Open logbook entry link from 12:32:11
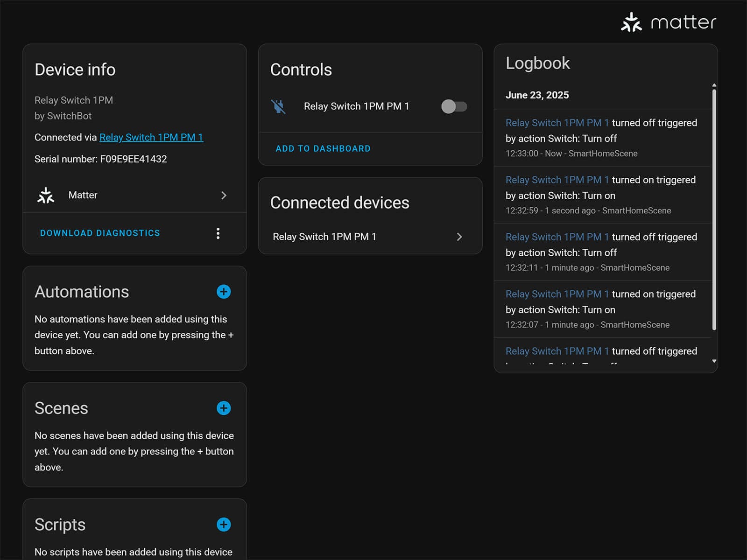The image size is (747, 560). [x=557, y=237]
